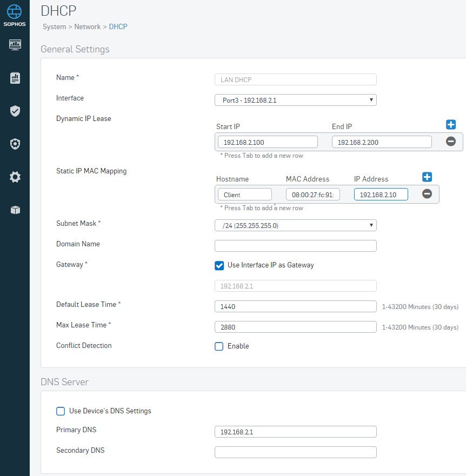466x476 pixels.
Task: Click the Max Lease Time label
Action: (84, 325)
